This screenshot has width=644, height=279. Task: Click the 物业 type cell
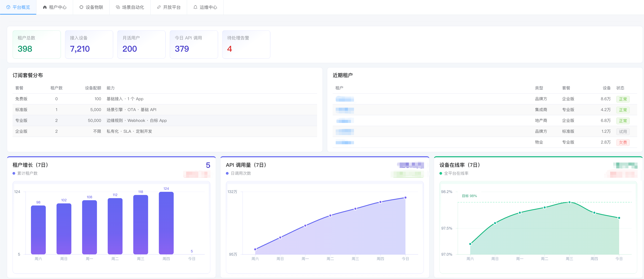tap(539, 142)
